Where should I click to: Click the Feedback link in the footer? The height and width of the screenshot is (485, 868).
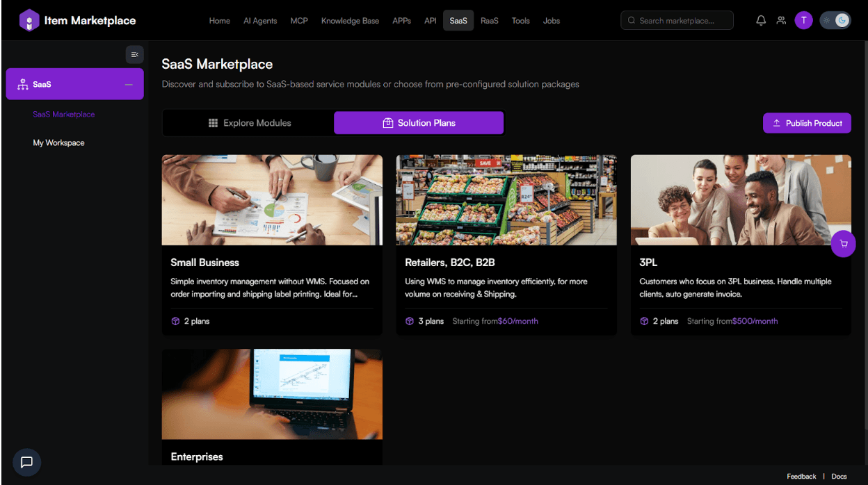coord(801,477)
